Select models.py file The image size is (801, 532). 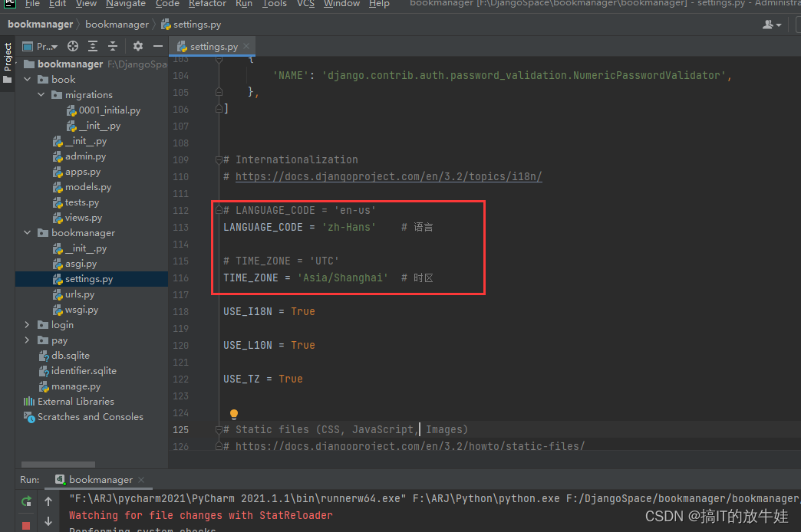[x=82, y=187]
